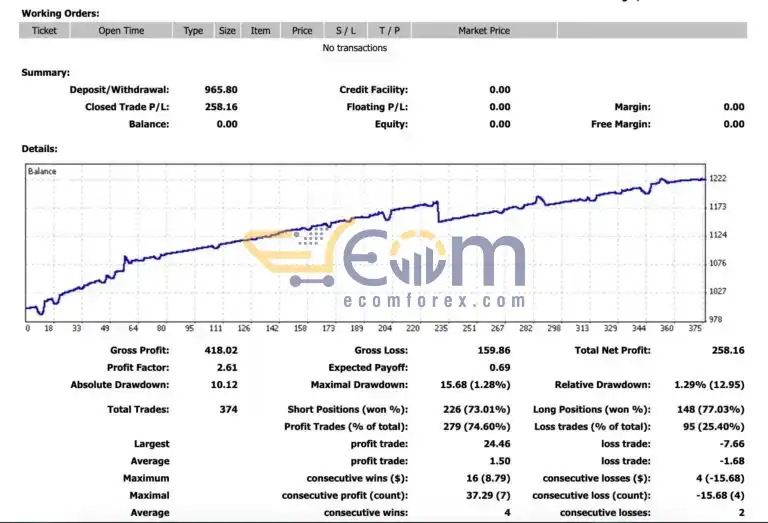This screenshot has height=523, width=768.
Task: Click the Balance label in chart
Action: pyautogui.click(x=42, y=171)
